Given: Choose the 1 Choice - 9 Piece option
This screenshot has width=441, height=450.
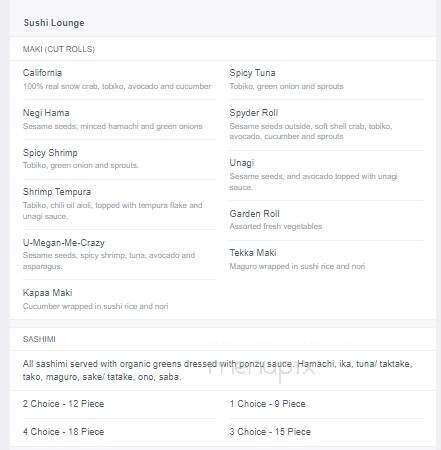Looking at the screenshot, I should pos(267,404).
